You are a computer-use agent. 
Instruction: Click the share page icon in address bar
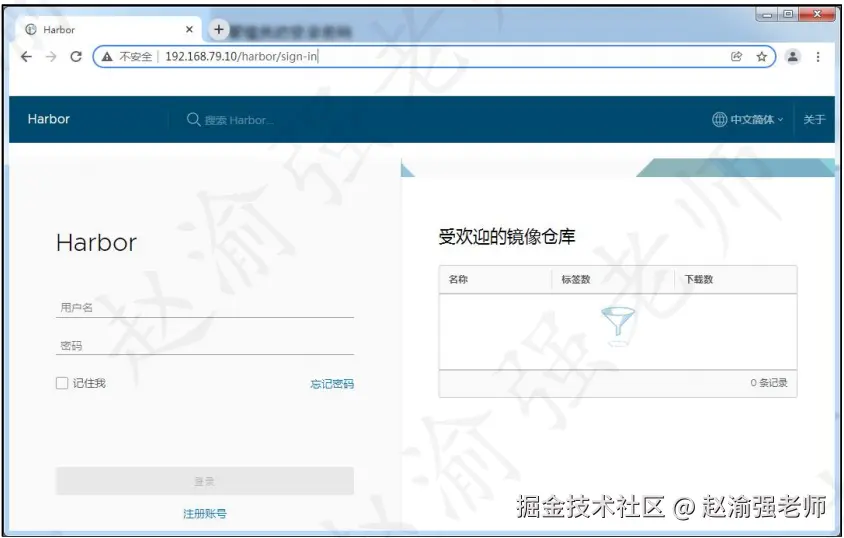(x=736, y=56)
